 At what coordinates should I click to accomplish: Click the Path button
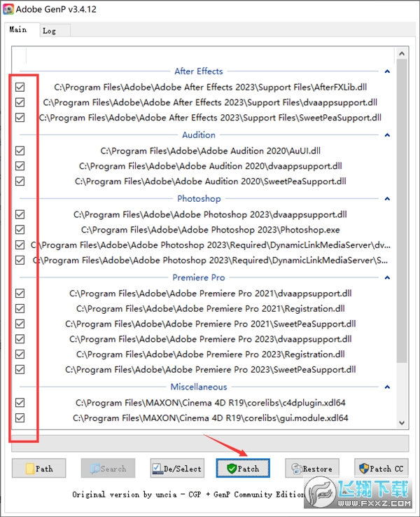(x=39, y=468)
